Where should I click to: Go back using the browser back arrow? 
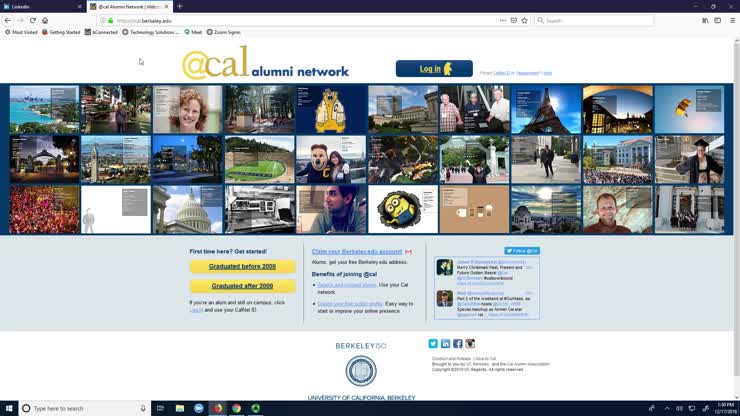point(8,20)
